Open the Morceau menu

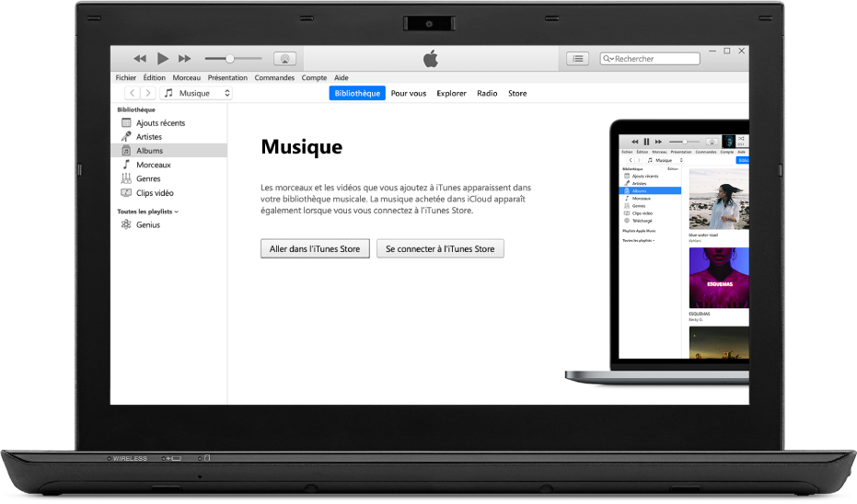[x=186, y=77]
